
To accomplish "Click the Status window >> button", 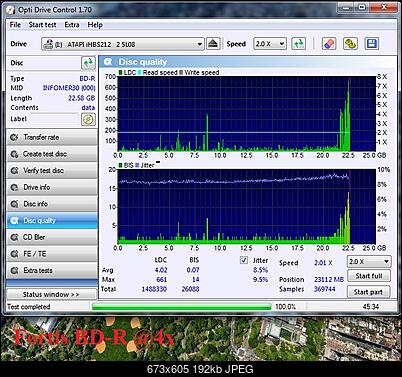I will tap(51, 294).
